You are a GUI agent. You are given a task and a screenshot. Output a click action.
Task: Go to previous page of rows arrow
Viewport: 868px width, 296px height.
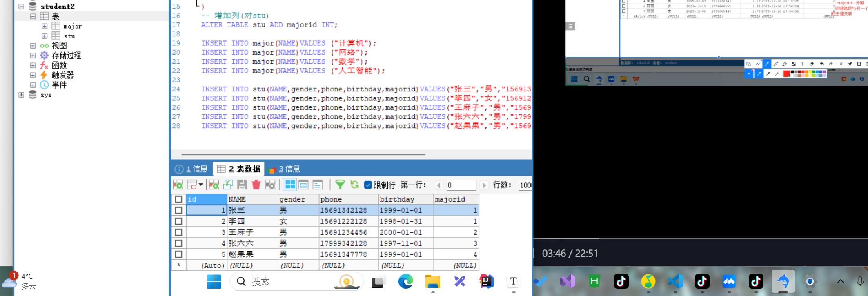(x=439, y=185)
